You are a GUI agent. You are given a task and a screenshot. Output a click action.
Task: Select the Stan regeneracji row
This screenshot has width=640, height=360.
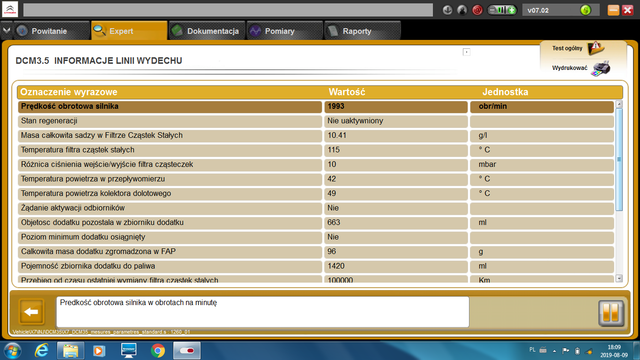coord(316,121)
